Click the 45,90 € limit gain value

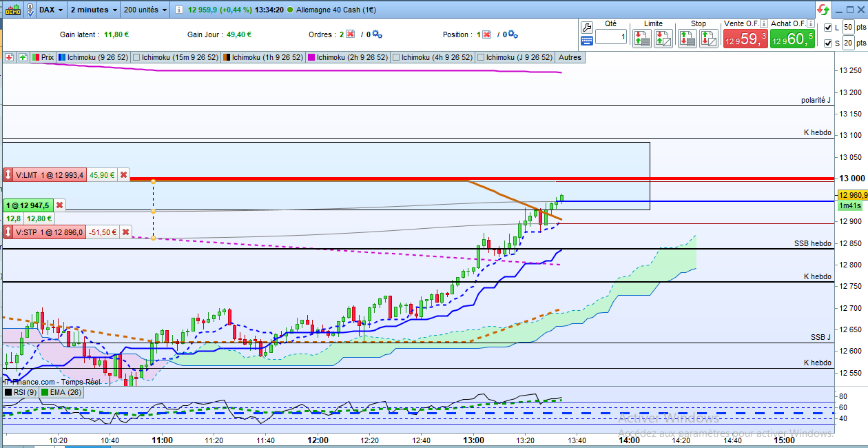point(102,175)
